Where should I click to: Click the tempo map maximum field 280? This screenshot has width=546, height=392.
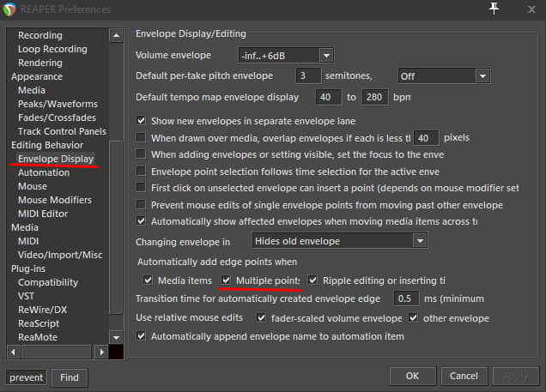click(375, 97)
